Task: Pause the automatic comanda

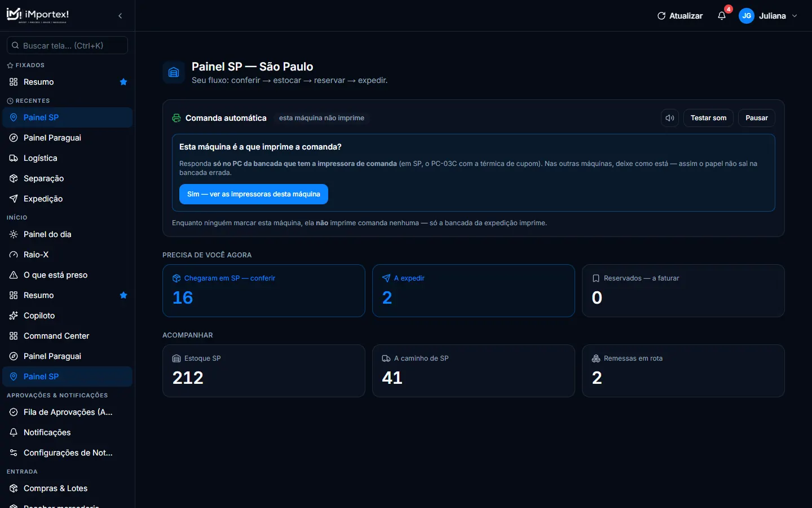Action: (x=756, y=118)
